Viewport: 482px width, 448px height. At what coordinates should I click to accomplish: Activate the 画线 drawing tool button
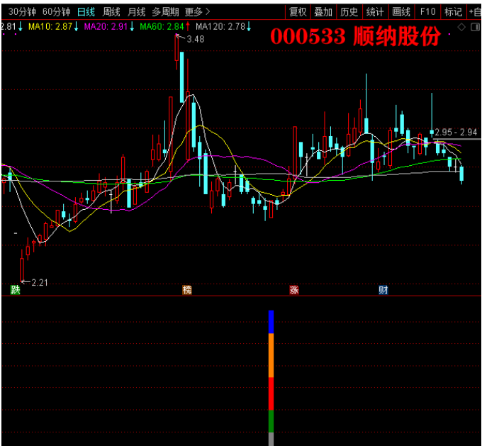pyautogui.click(x=401, y=12)
